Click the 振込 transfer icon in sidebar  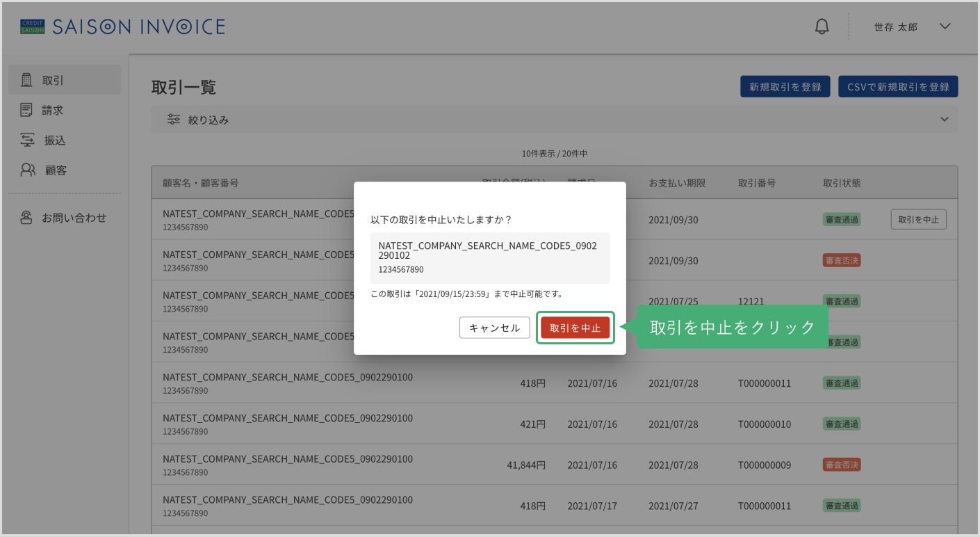click(x=27, y=140)
